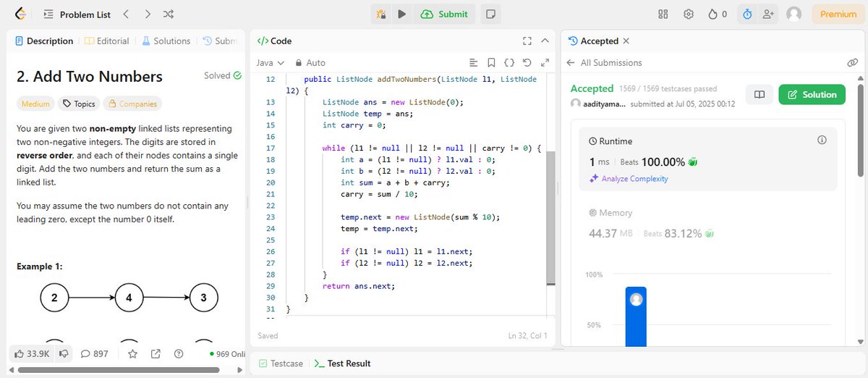868x378 pixels.
Task: Click the green Solution button
Action: [x=812, y=95]
